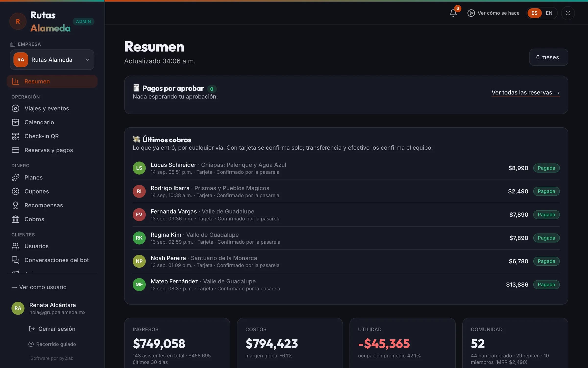Open the notifications bell icon
The width and height of the screenshot is (588, 368).
pos(453,13)
